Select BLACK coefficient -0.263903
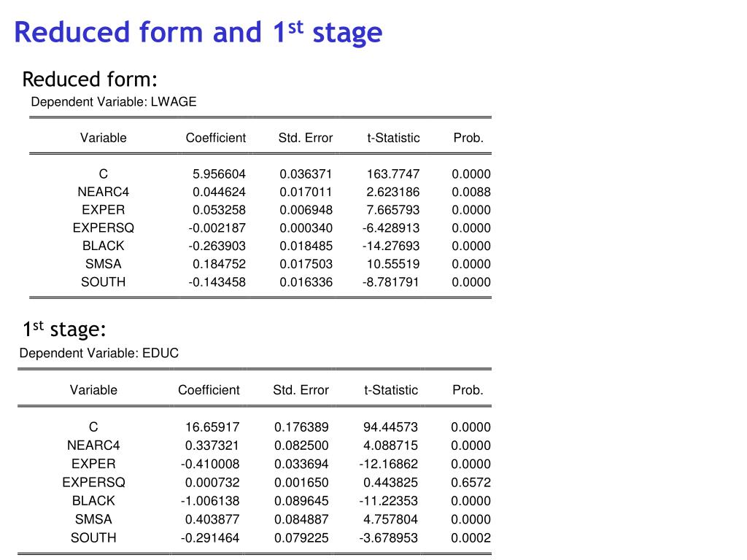The height and width of the screenshot is (560, 747). pyautogui.click(x=217, y=246)
